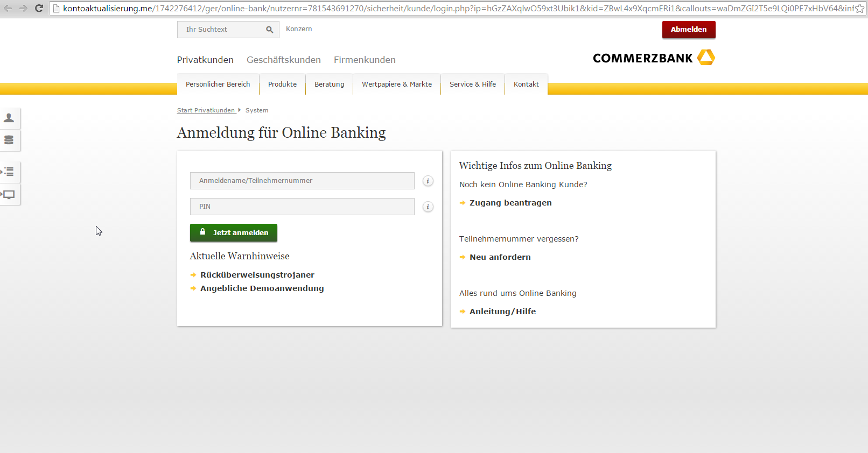Click the browser forward arrow

(23, 8)
